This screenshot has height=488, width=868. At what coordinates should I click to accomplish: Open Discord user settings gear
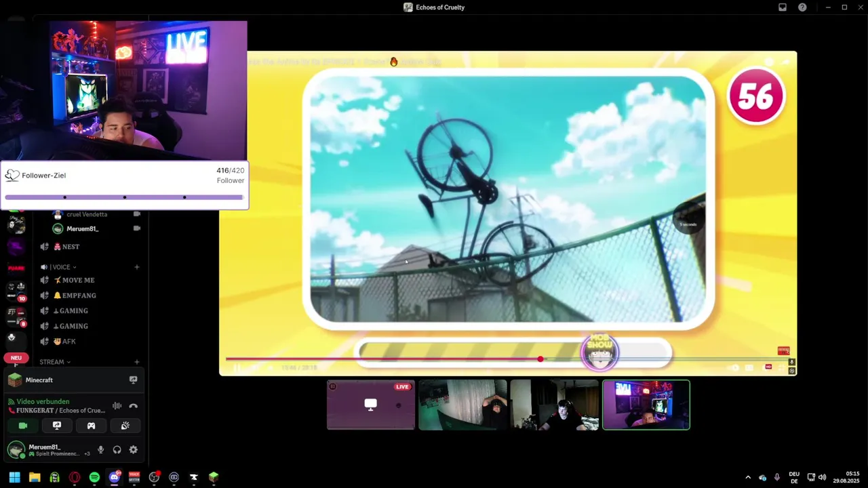(133, 449)
